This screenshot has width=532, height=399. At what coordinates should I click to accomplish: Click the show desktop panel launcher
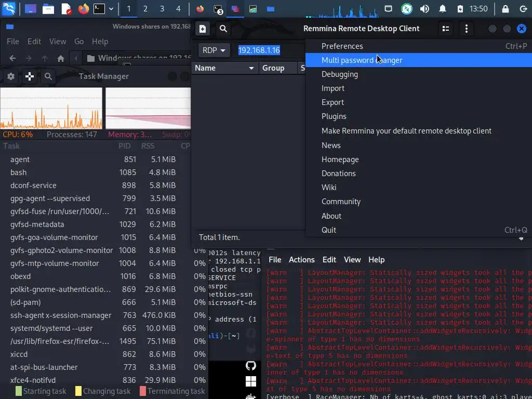(31, 9)
